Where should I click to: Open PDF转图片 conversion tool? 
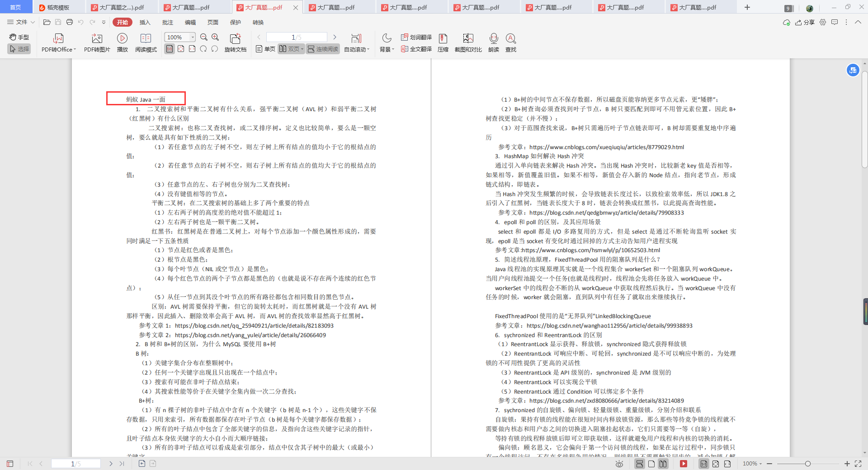click(97, 43)
